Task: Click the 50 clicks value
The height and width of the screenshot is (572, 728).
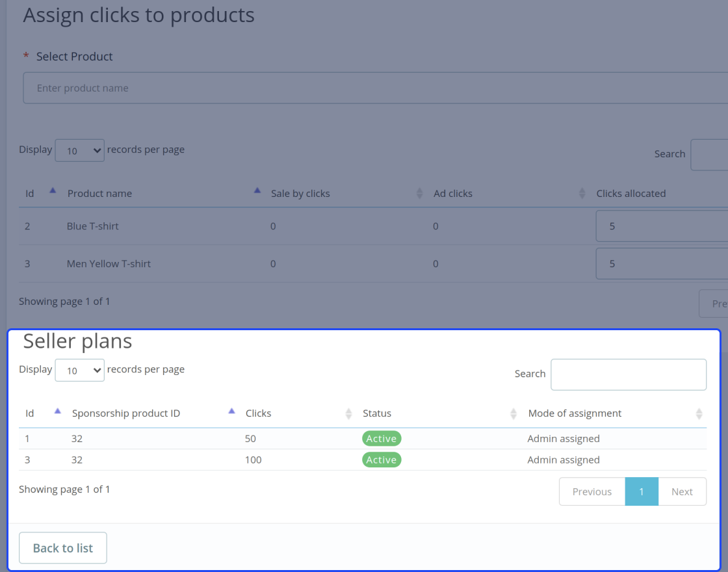Action: point(250,438)
